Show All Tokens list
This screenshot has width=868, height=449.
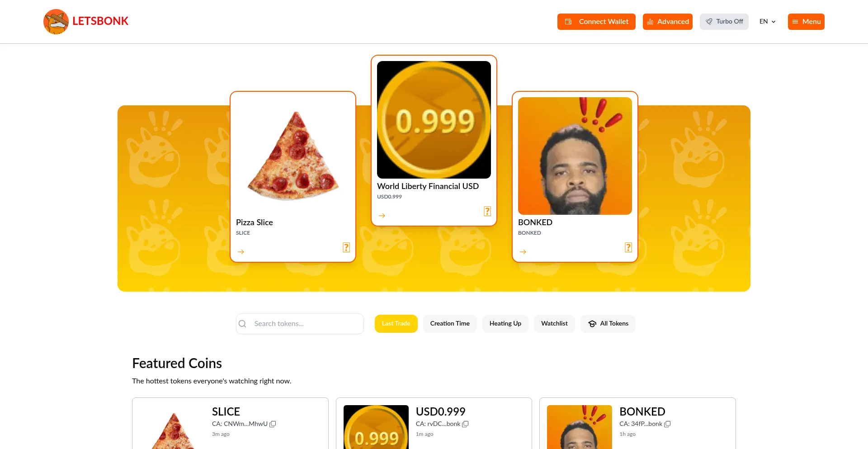click(x=608, y=324)
